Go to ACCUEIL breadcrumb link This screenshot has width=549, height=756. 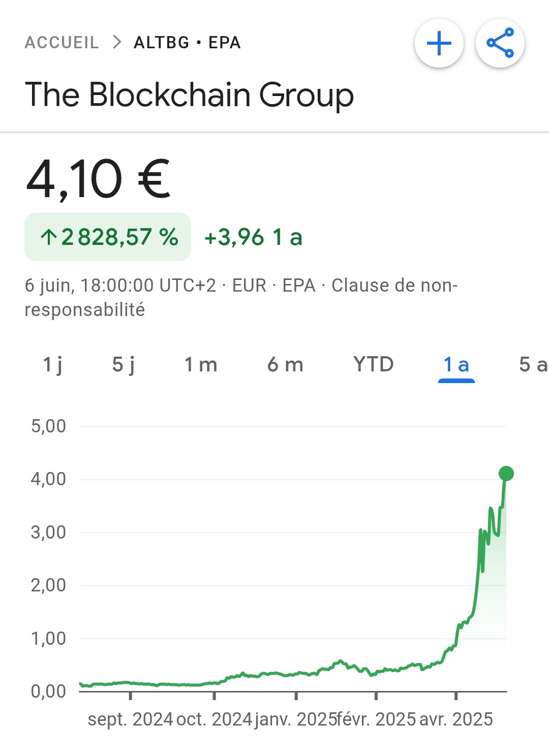point(62,42)
